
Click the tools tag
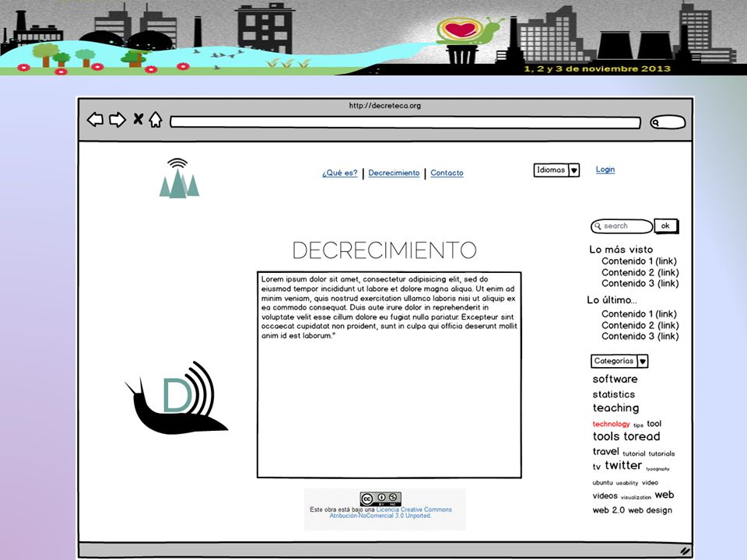[605, 436]
